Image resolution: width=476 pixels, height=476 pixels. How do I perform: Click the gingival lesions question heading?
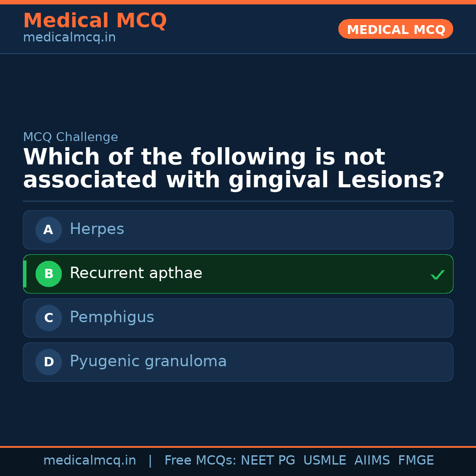click(234, 169)
